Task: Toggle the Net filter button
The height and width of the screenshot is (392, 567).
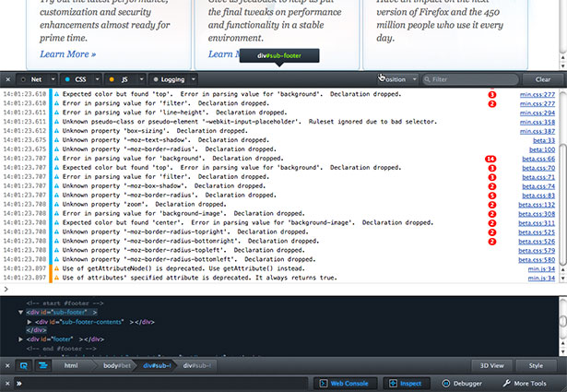Action: point(32,79)
